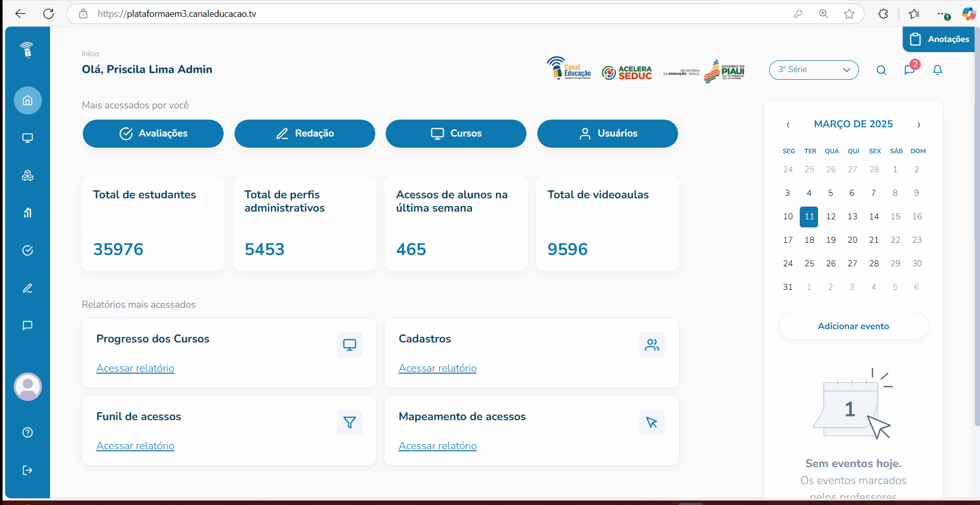
Task: Open the Anotações tab
Action: point(940,39)
